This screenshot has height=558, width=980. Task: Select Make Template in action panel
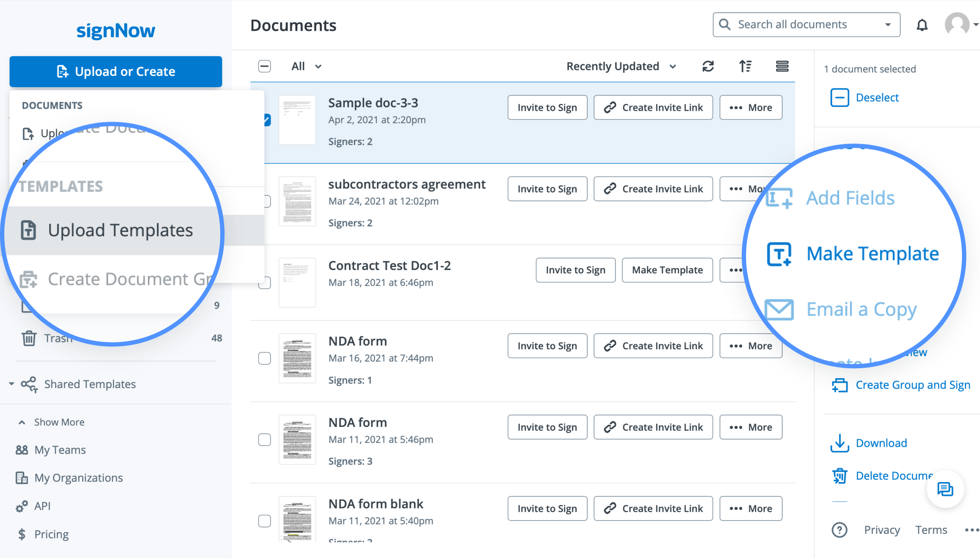coord(872,254)
